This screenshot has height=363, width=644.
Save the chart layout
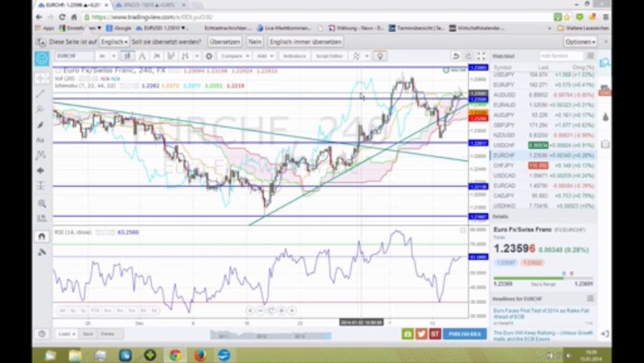tap(88, 334)
